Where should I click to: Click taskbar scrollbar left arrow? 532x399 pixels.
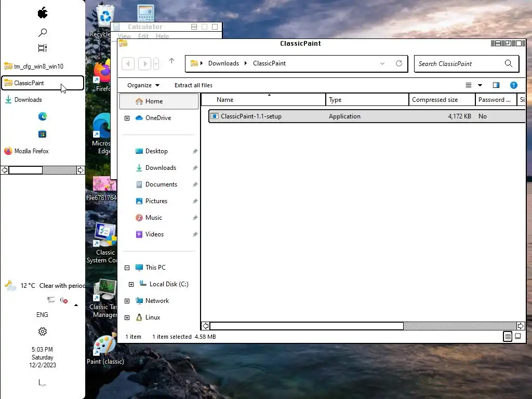click(5, 170)
